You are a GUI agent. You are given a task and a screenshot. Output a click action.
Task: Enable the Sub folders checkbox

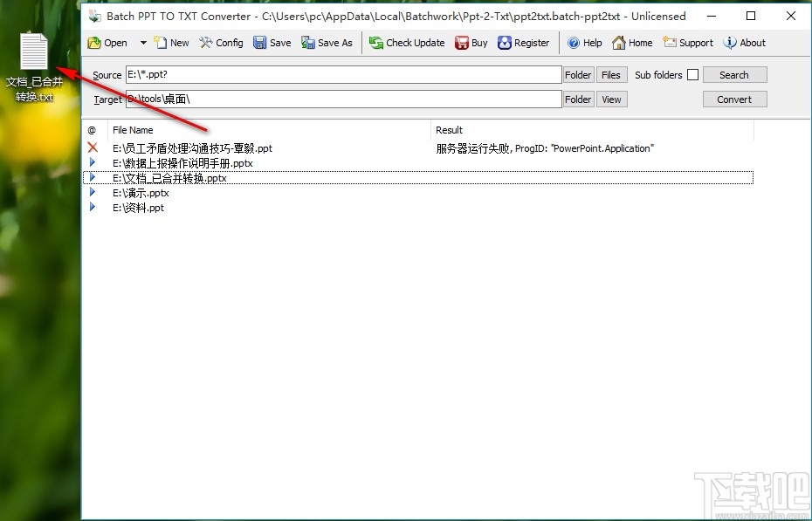(x=692, y=74)
